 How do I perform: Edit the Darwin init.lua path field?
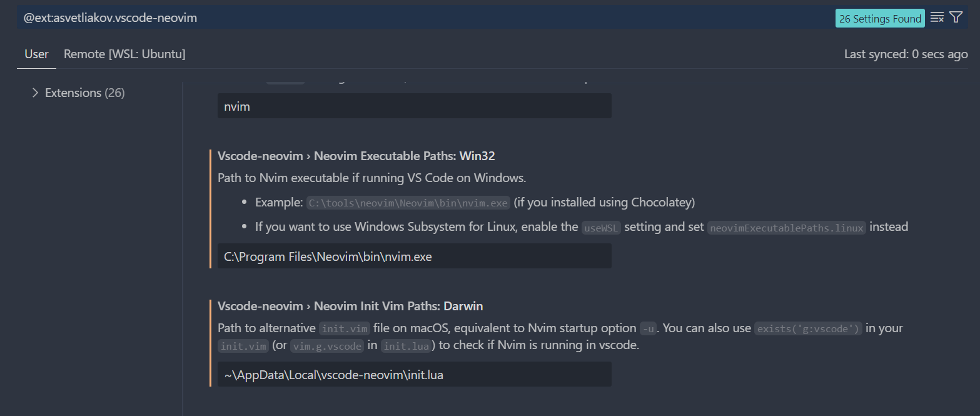point(414,374)
